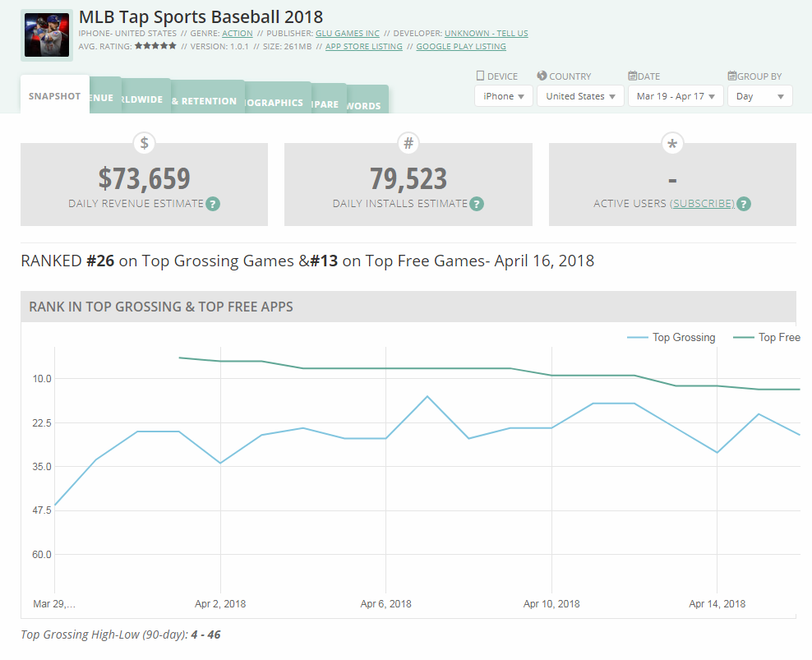This screenshot has height=660, width=812.
Task: Switch to the partially hidden REVENUE tab
Action: point(105,97)
